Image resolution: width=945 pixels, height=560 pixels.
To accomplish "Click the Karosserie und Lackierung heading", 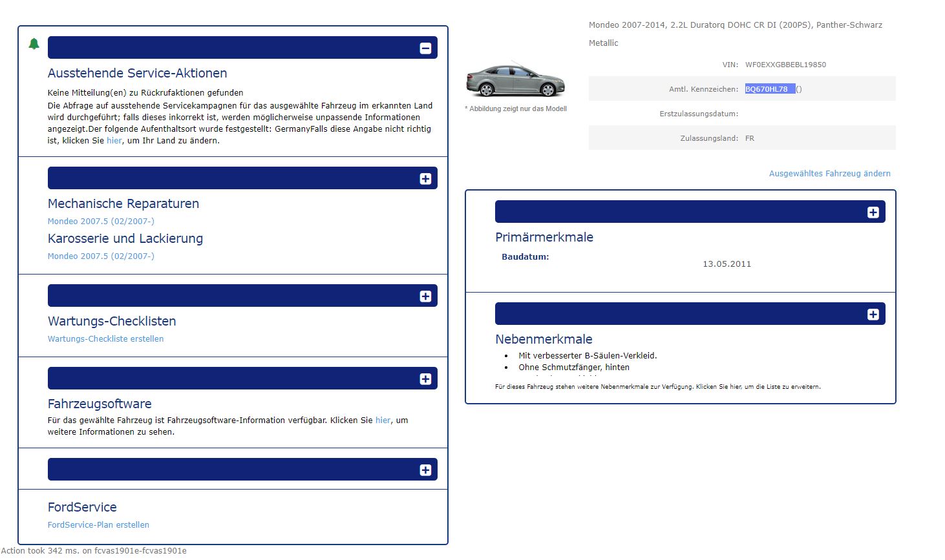I will coord(125,239).
